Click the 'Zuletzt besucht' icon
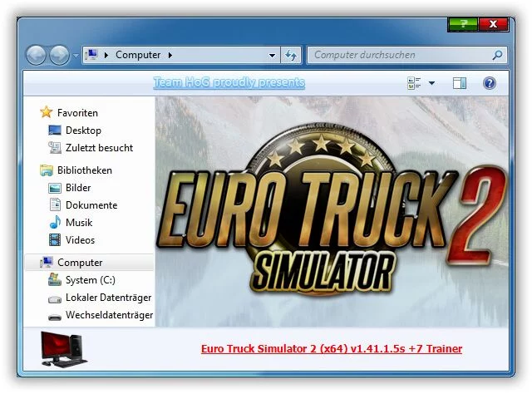The image size is (532, 394). 55,147
